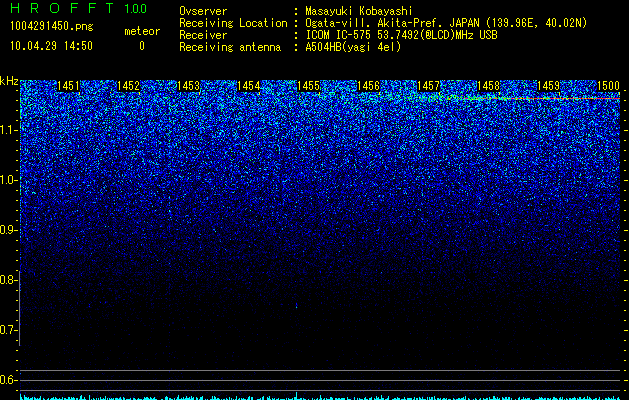
Task: Click the meteor count value 0
Action: (142, 46)
